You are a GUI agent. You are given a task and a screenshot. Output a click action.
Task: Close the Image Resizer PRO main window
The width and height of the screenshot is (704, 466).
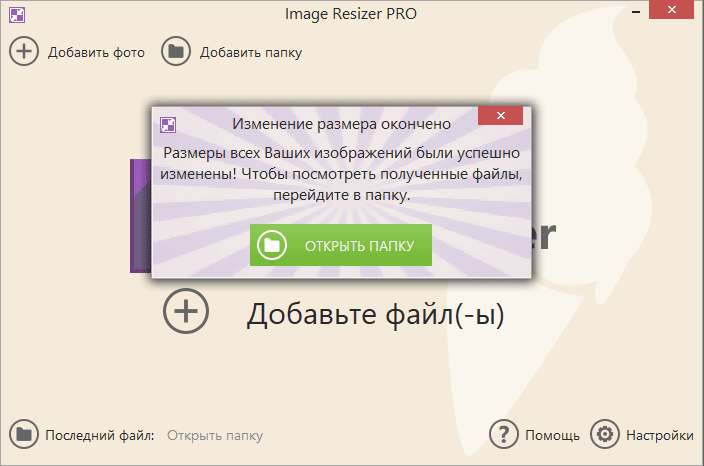pyautogui.click(x=672, y=10)
